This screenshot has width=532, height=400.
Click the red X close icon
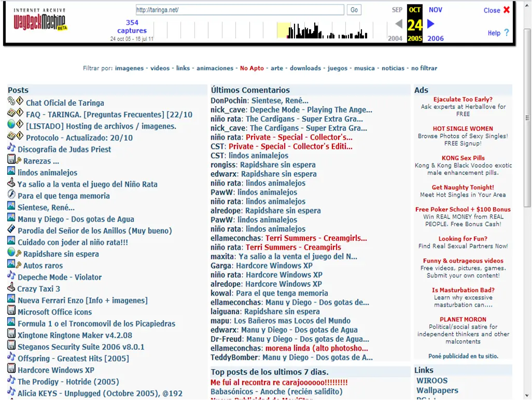coord(507,10)
